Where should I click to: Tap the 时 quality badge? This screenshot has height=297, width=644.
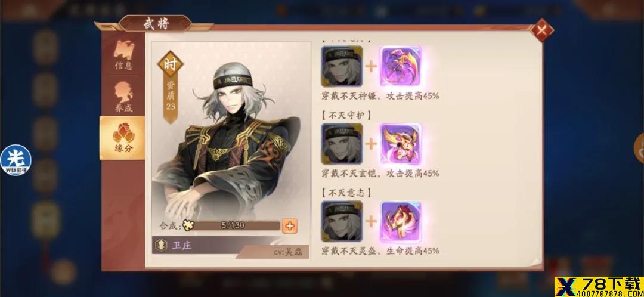coord(170,66)
